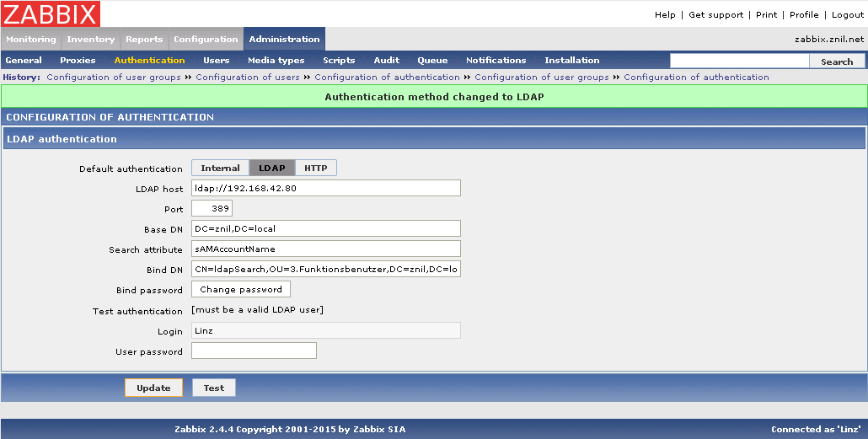
Task: Go to the Users submenu
Action: pyautogui.click(x=216, y=61)
